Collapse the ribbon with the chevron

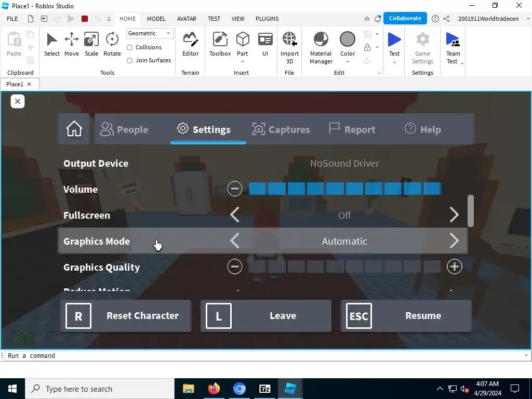click(367, 19)
